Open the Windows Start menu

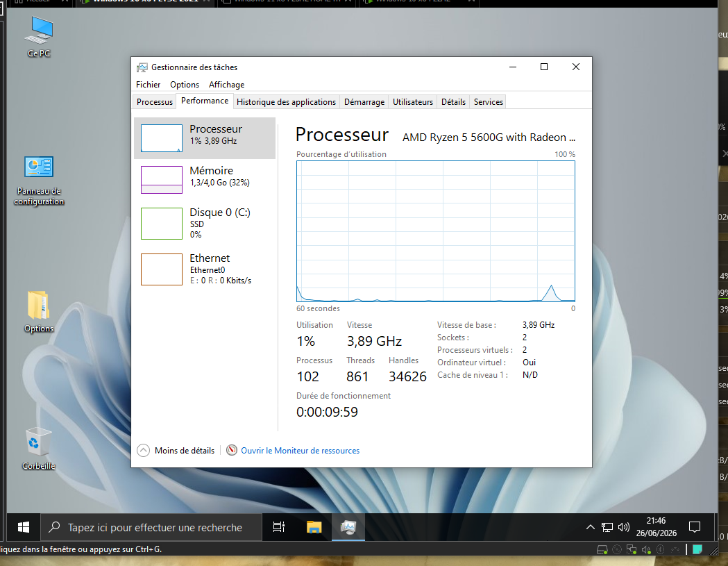point(23,527)
